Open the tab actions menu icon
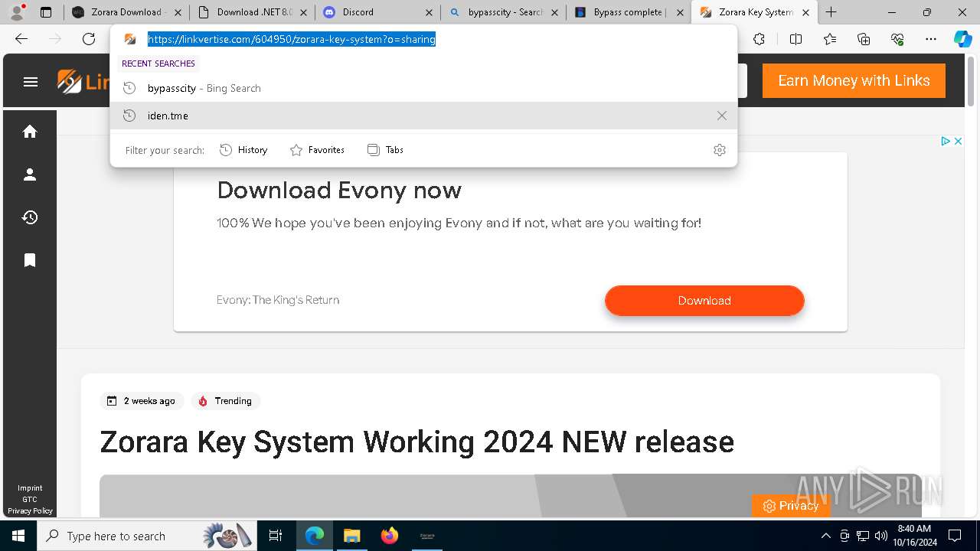The height and width of the screenshot is (551, 980). click(46, 12)
